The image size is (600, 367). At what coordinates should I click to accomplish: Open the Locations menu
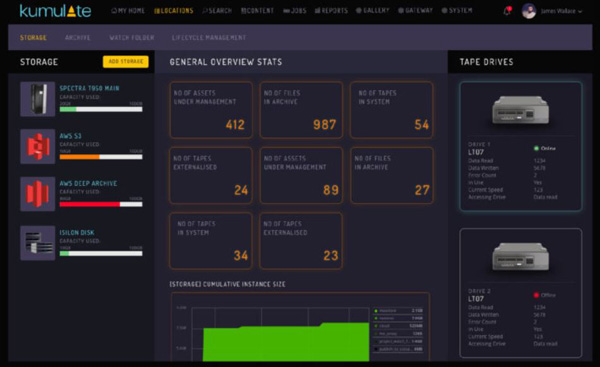(173, 11)
